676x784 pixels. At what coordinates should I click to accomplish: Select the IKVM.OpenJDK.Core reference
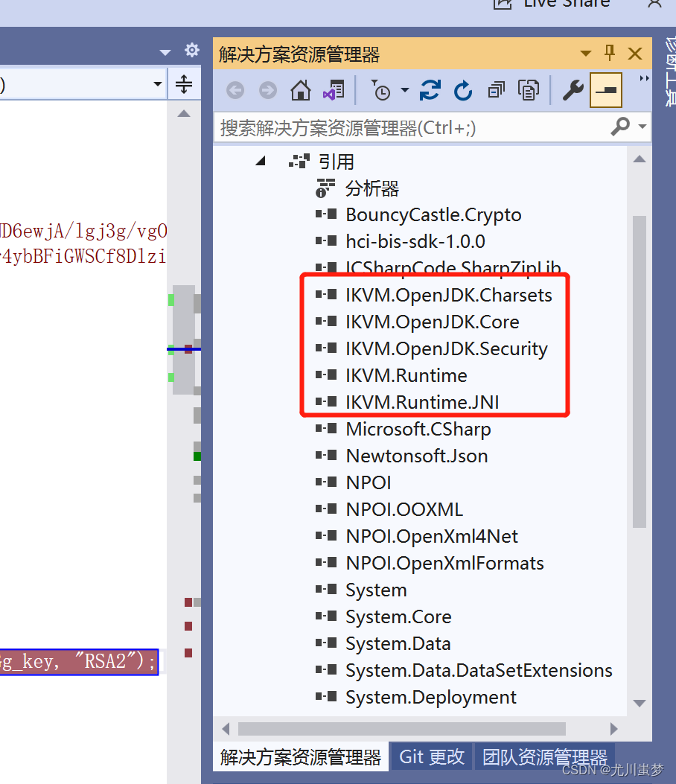(433, 322)
